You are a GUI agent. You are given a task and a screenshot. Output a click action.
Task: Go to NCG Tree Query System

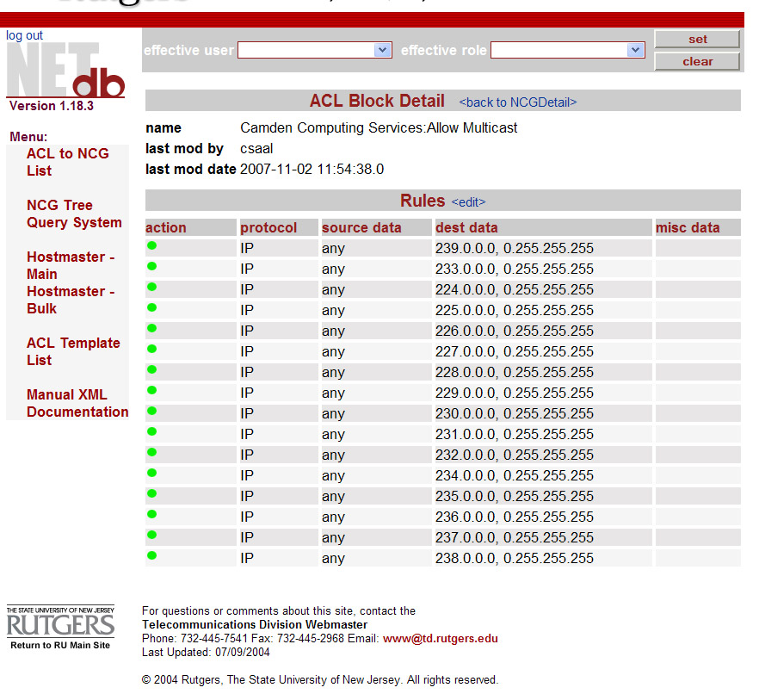click(x=74, y=214)
